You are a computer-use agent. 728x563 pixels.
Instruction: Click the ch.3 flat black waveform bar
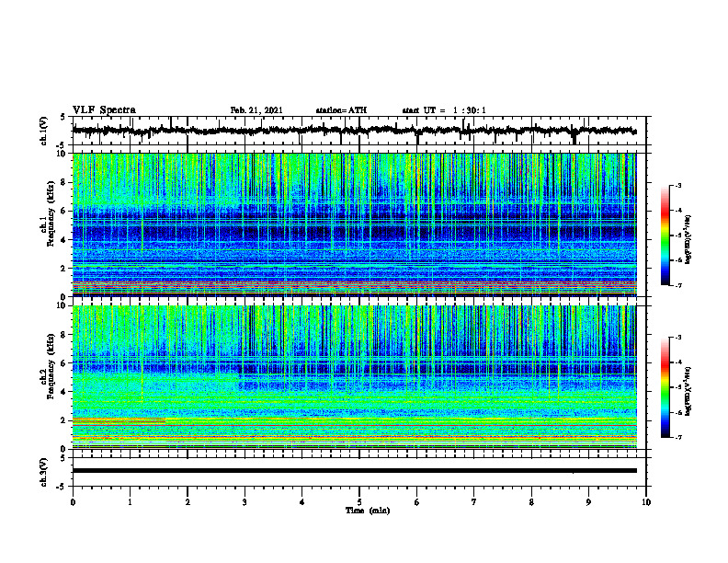click(355, 471)
